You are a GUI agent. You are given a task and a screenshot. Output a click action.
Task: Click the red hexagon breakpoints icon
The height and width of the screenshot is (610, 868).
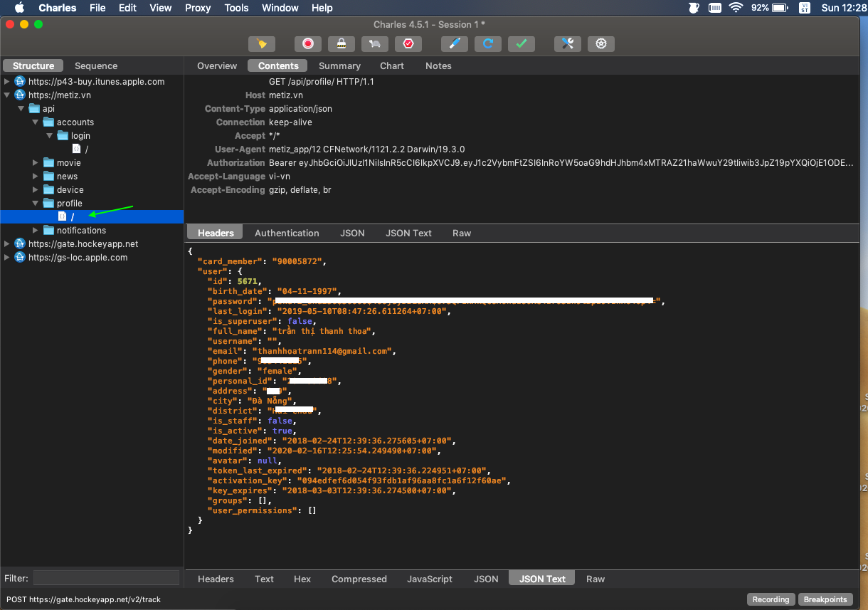point(408,43)
